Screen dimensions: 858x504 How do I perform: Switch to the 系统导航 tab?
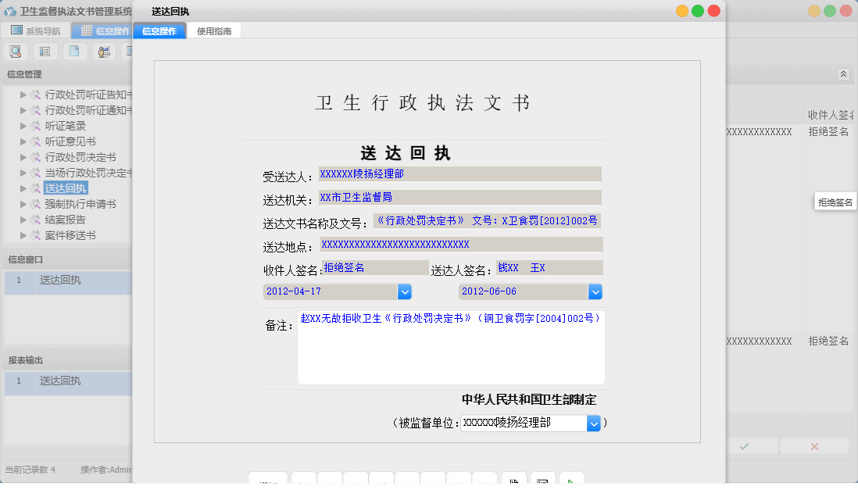coord(35,30)
